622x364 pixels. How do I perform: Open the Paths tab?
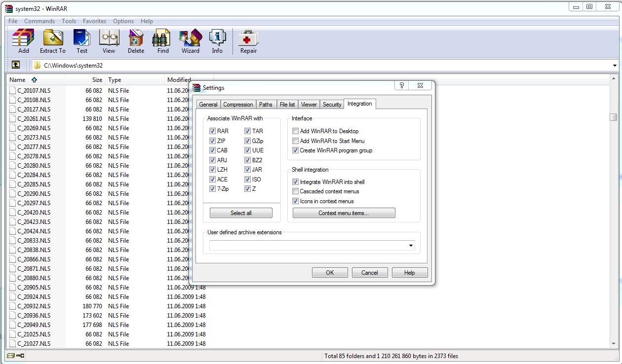(x=266, y=105)
